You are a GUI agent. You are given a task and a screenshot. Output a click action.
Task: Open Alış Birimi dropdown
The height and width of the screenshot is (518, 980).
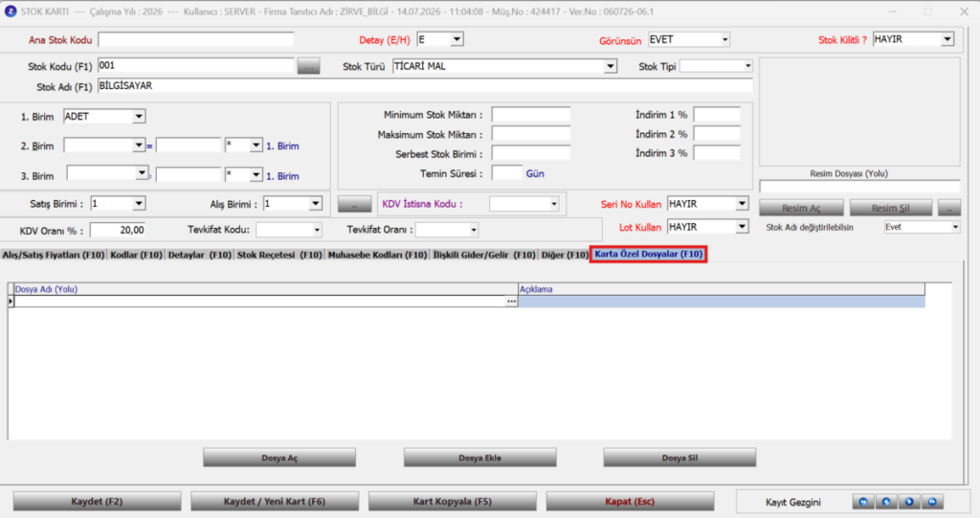pyautogui.click(x=316, y=203)
